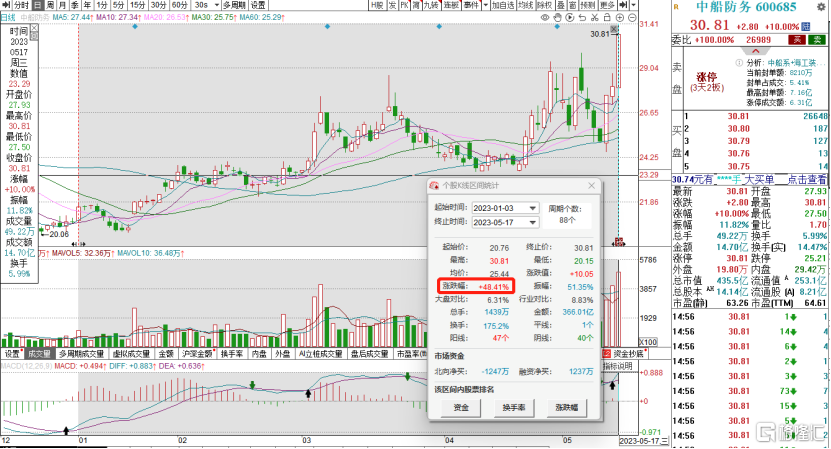Screen dimensions: 831x449
Task: Click the collapse arrow icon at top-left toolbar
Action: (x=6, y=5)
